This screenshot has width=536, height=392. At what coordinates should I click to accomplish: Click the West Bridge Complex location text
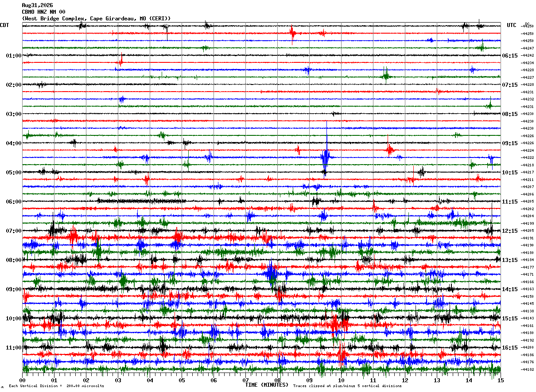(x=55, y=18)
